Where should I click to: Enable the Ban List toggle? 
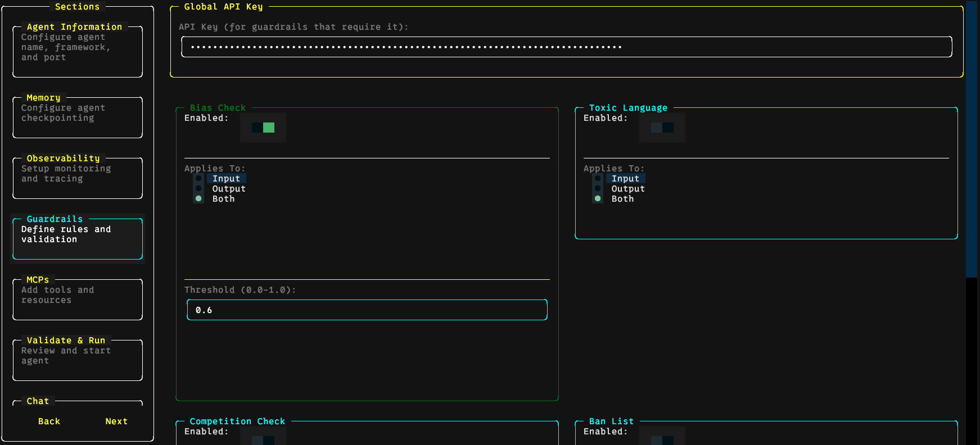tap(662, 439)
